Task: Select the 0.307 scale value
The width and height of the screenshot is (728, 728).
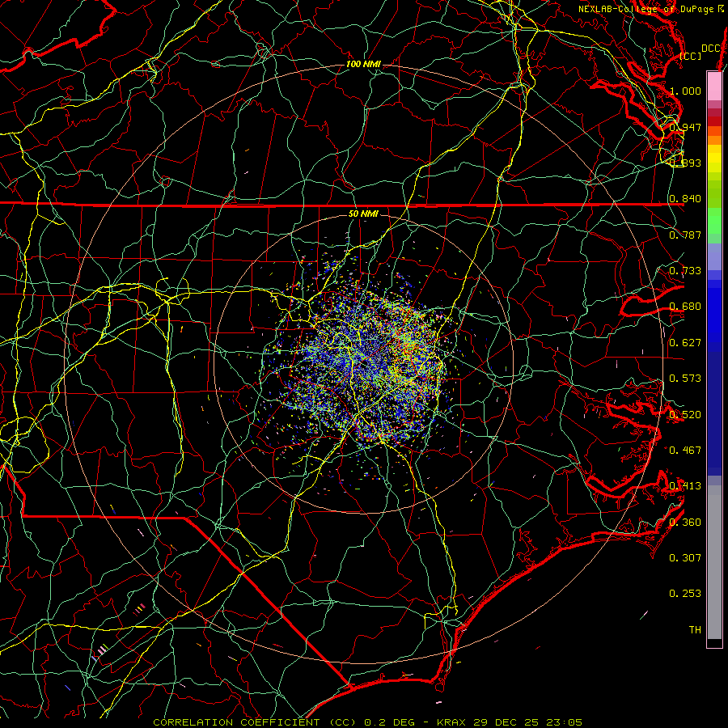Action: (685, 557)
